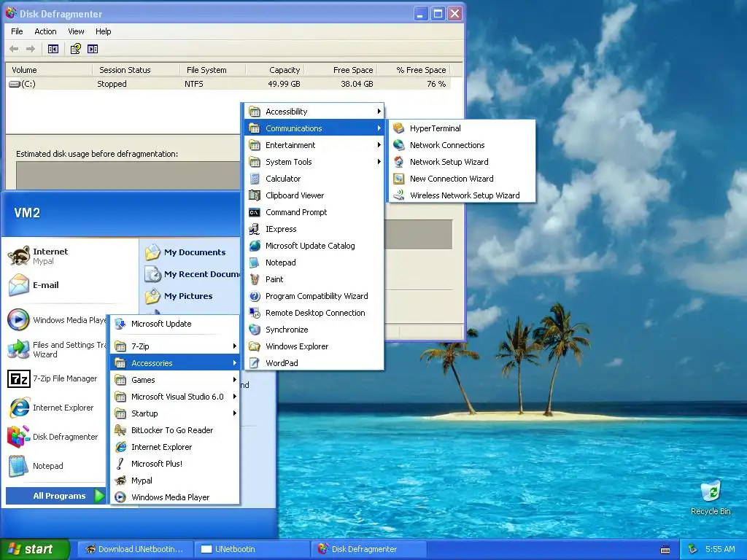This screenshot has height=560, width=747.
Task: Open Wireless Network Setup Wizard
Action: point(462,195)
